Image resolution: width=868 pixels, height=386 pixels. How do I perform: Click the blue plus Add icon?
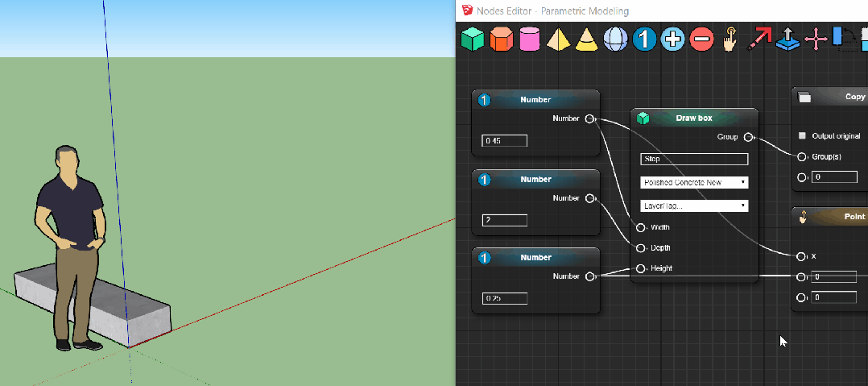[672, 39]
